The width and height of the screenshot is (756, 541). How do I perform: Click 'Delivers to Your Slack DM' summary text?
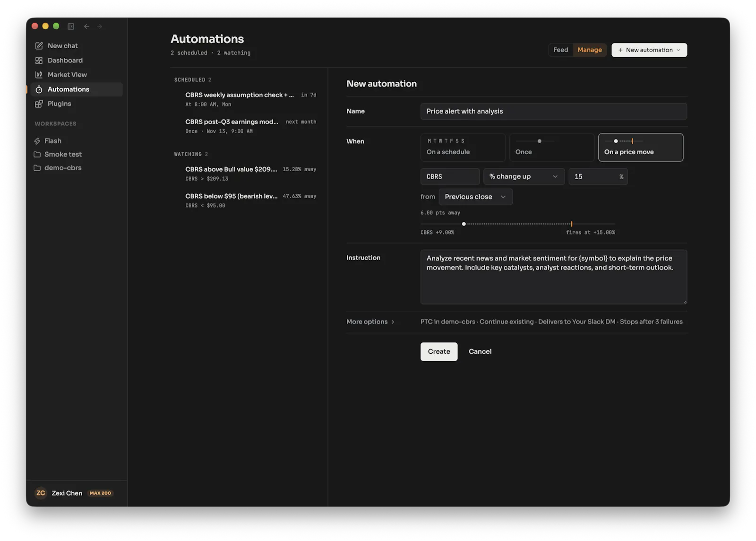click(577, 322)
